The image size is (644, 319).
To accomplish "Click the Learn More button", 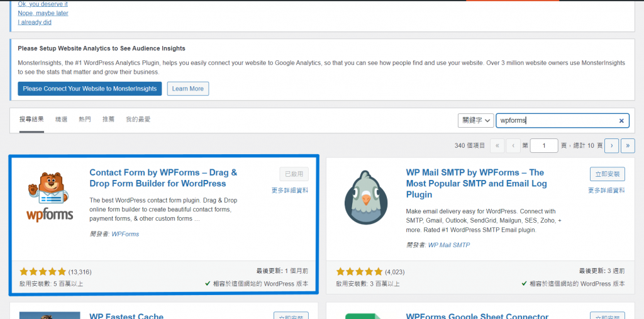I will click(x=188, y=88).
